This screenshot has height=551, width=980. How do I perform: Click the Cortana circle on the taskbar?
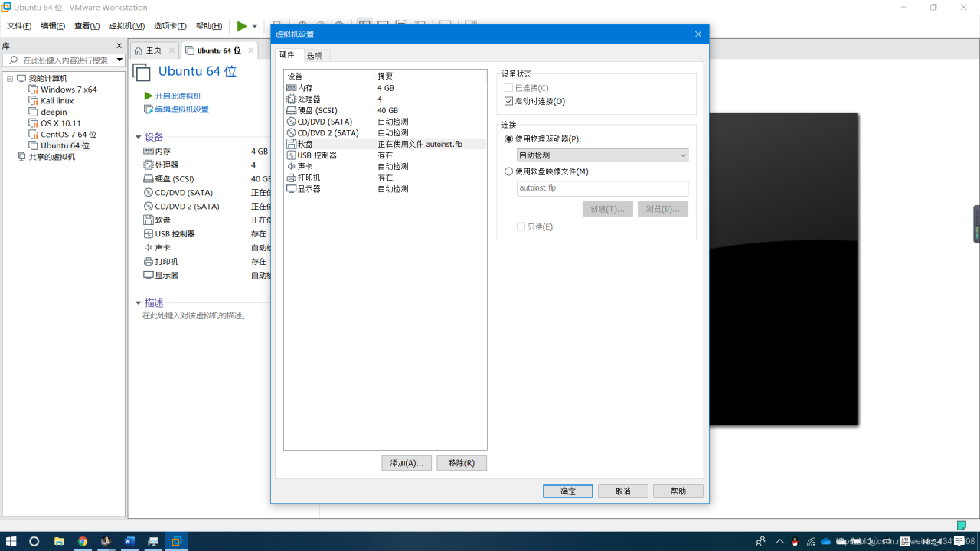[34, 541]
